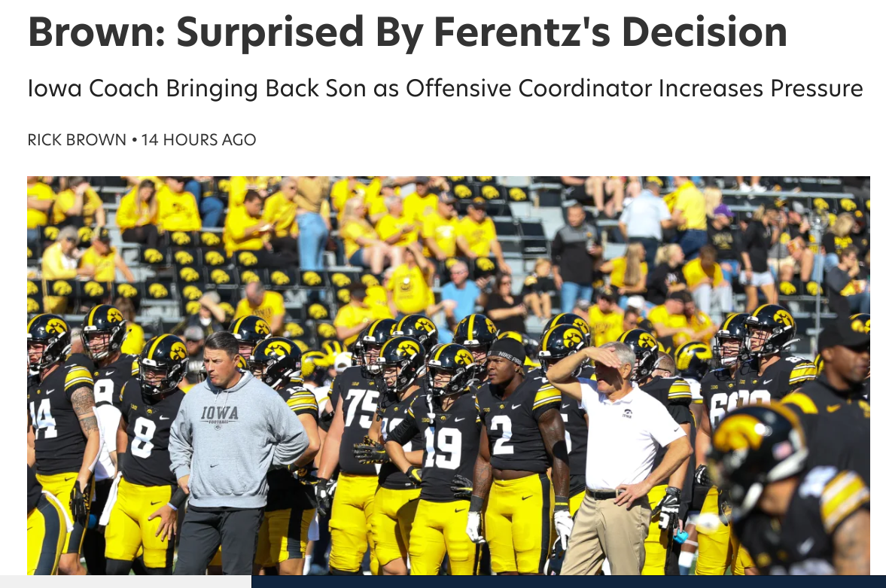Click the dark navy bar below the photo
The height and width of the screenshot is (588, 886).
point(568,581)
